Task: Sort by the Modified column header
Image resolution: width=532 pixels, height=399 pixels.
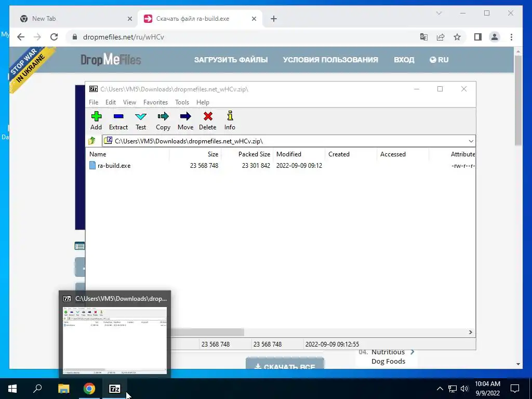Action: (299, 154)
